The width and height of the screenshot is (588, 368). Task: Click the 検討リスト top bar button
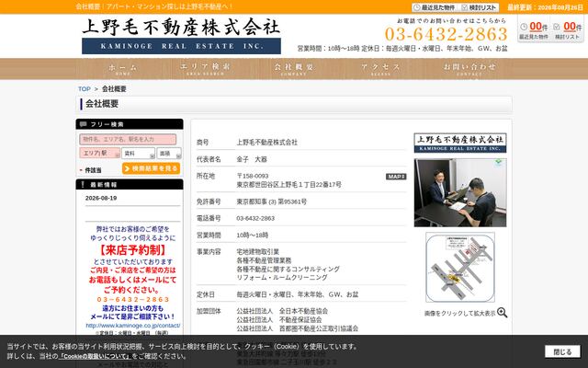pos(480,7)
